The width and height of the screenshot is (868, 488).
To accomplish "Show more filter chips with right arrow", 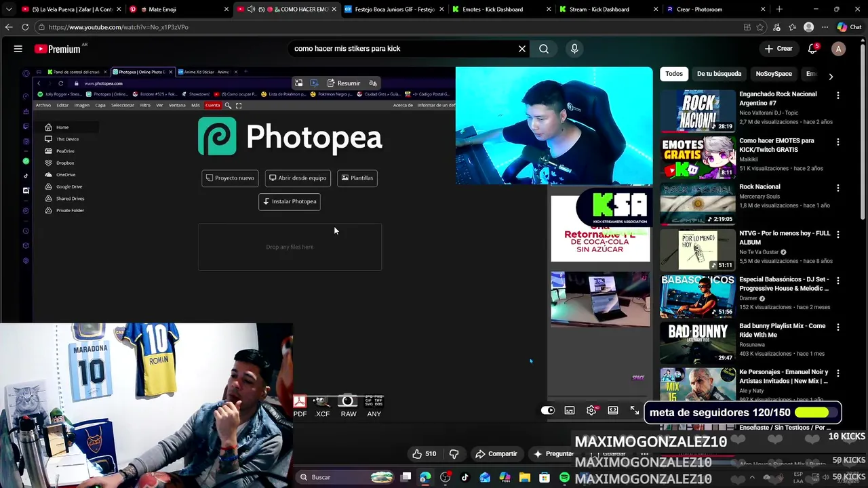I will (831, 76).
